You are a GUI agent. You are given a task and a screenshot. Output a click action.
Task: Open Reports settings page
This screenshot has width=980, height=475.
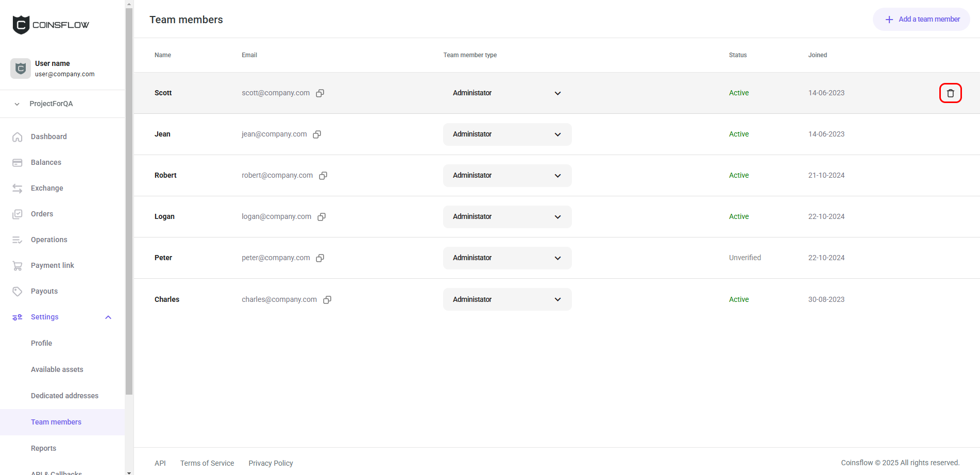click(43, 448)
